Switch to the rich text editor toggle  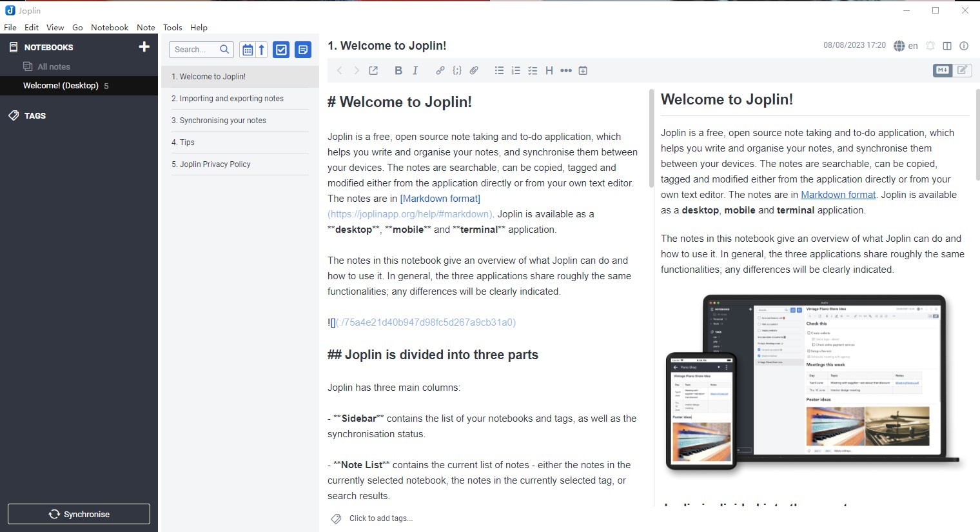962,70
